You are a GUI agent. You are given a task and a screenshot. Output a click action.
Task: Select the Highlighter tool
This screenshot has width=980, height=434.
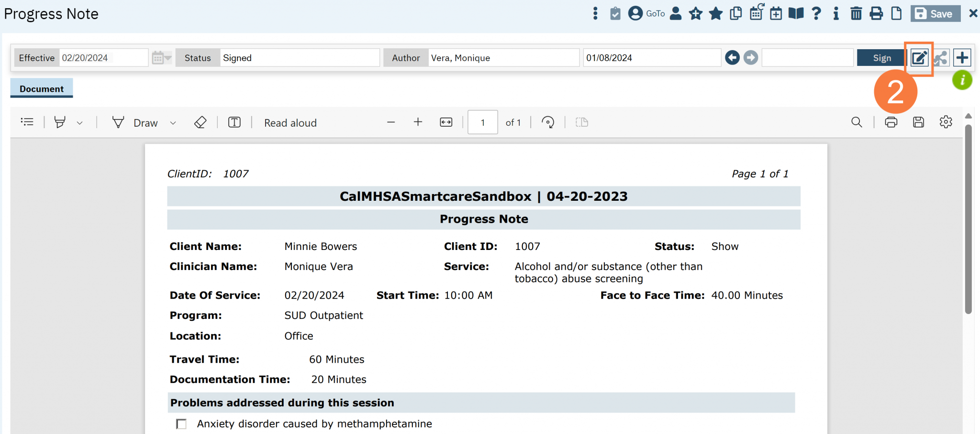coord(59,122)
